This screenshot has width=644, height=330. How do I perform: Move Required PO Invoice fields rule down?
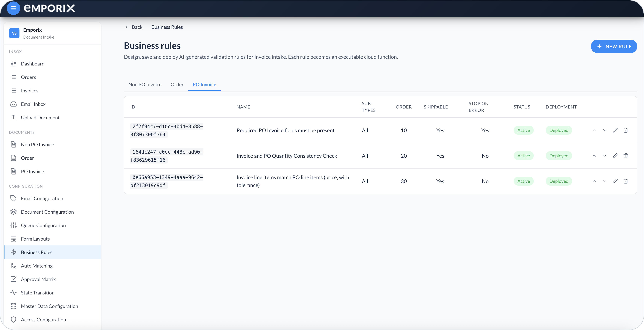604,130
